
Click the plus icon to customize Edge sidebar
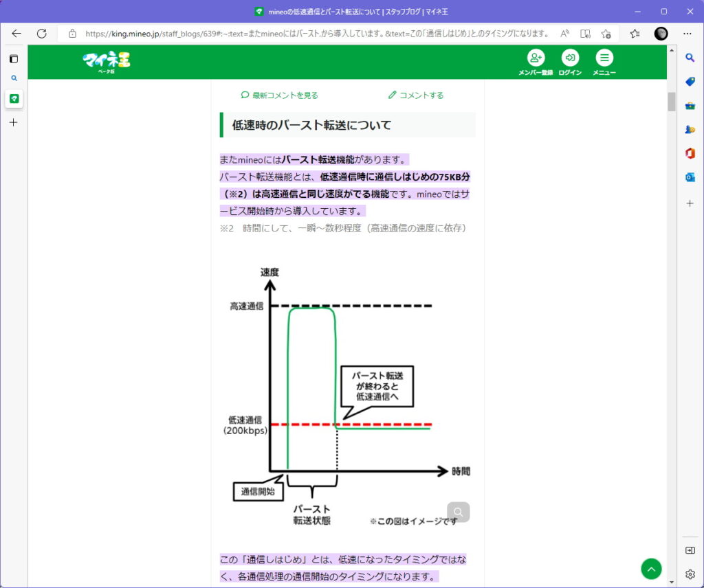pyautogui.click(x=690, y=203)
